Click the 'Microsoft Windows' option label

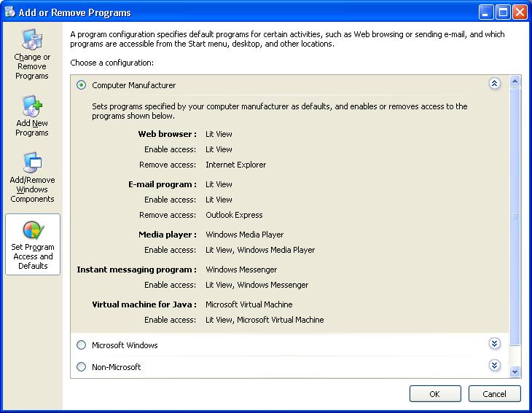(125, 345)
